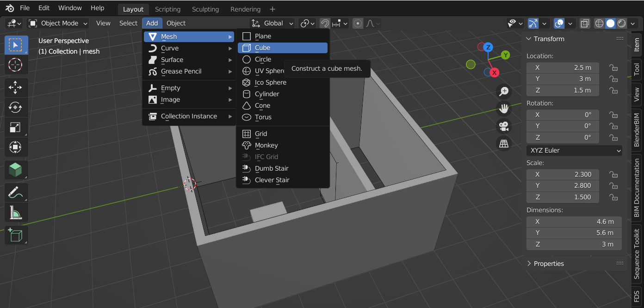Switch to the Sculpting workspace tab
The width and height of the screenshot is (644, 308).
point(205,9)
